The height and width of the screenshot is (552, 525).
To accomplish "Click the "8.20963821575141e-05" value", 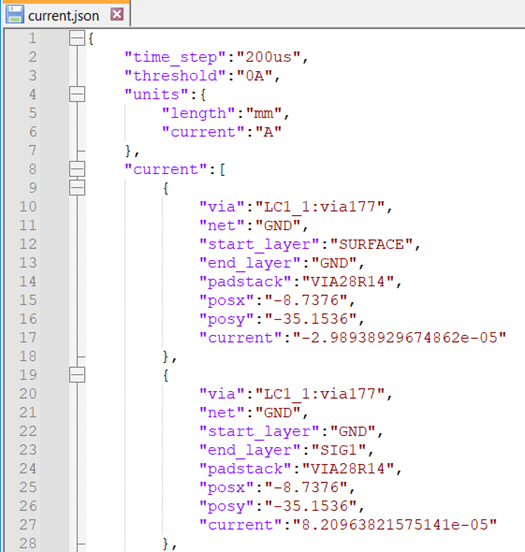I will pyautogui.click(x=394, y=525).
